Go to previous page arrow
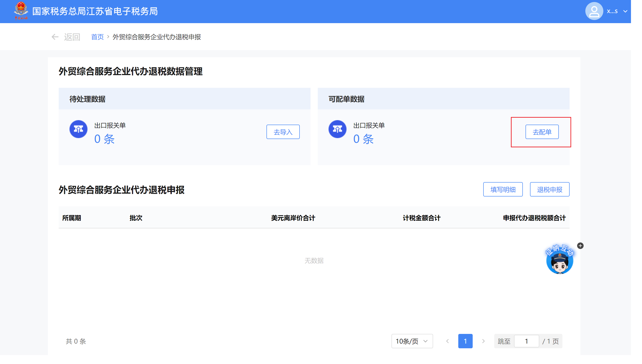 click(x=447, y=341)
